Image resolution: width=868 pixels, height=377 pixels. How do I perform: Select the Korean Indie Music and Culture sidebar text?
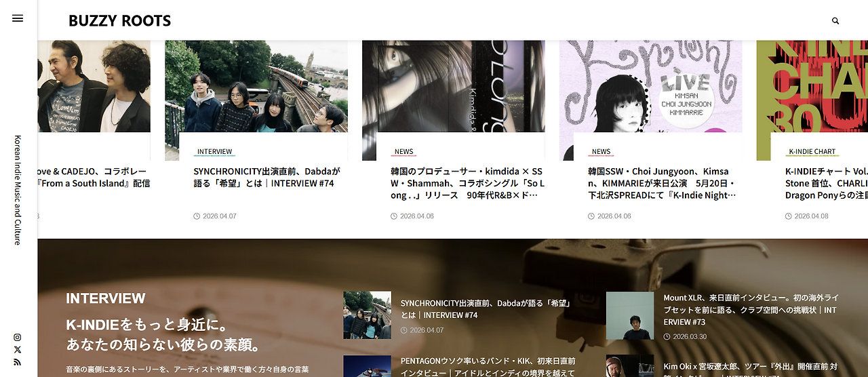pyautogui.click(x=18, y=190)
